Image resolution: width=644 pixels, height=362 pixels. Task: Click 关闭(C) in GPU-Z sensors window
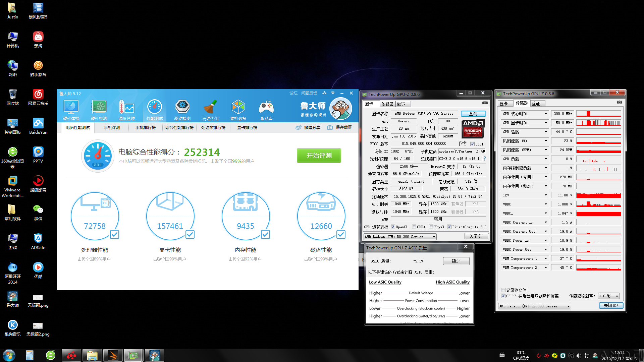click(x=611, y=305)
